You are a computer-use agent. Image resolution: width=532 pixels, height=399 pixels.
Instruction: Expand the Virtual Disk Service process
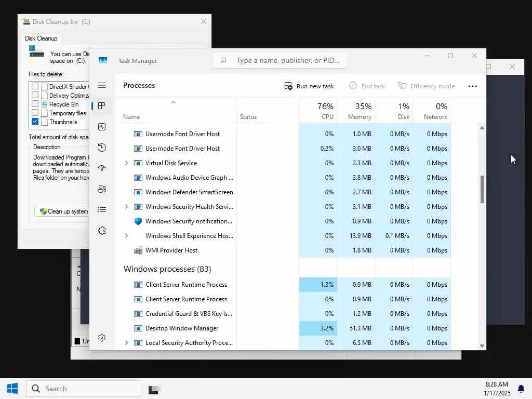click(x=127, y=163)
